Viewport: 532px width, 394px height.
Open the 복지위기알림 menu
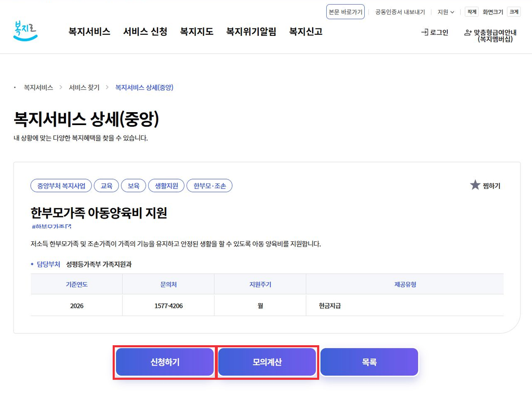(x=251, y=32)
